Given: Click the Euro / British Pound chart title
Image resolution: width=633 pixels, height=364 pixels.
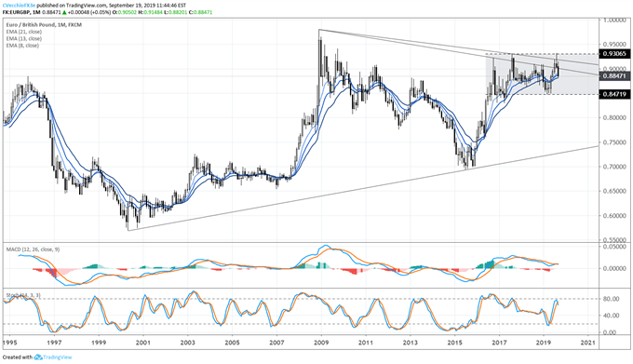Looking at the screenshot, I should click(44, 24).
